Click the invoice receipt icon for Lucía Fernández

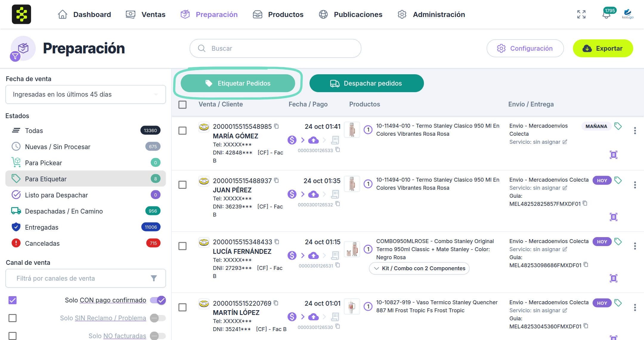coord(335,256)
